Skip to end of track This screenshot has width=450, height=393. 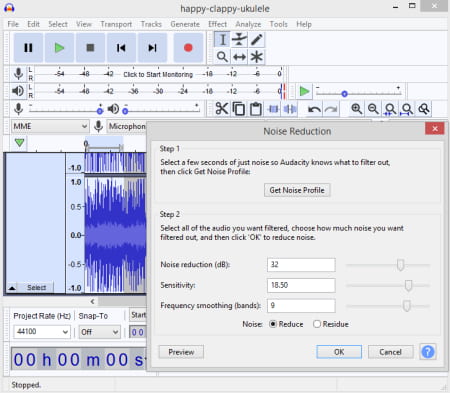pyautogui.click(x=152, y=48)
